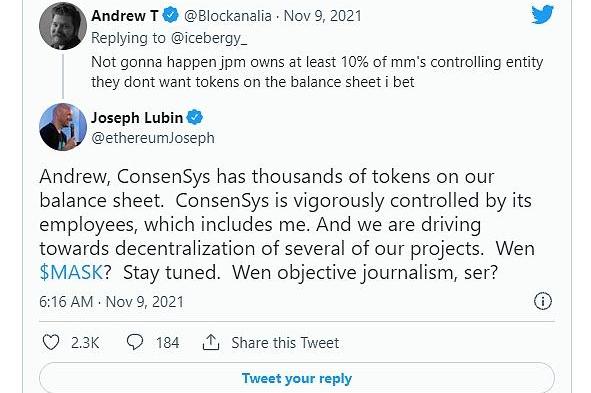Click the Twitter bird logo
Image resolution: width=591 pixels, height=393 pixels.
(542, 15)
